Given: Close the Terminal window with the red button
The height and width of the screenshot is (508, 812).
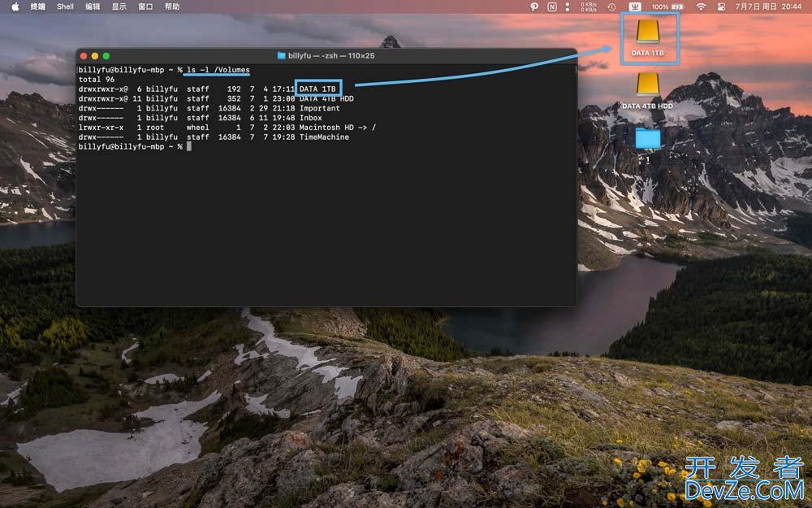Looking at the screenshot, I should click(84, 56).
